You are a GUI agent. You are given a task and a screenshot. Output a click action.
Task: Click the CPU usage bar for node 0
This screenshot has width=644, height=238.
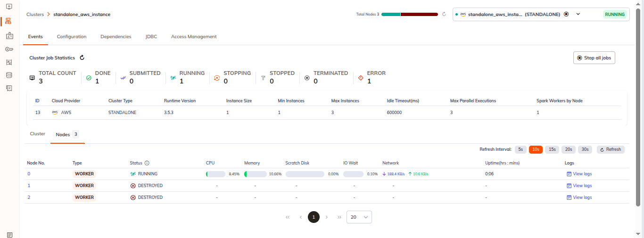(x=216, y=174)
